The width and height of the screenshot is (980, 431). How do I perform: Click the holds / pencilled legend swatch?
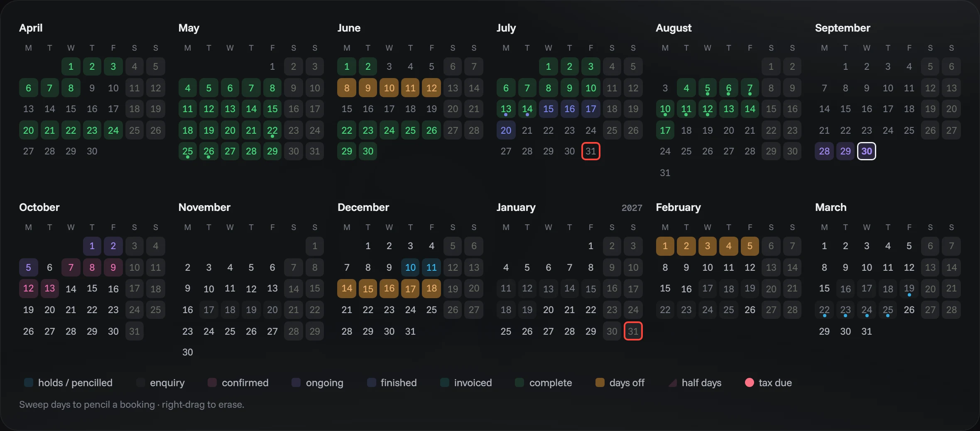(x=29, y=382)
